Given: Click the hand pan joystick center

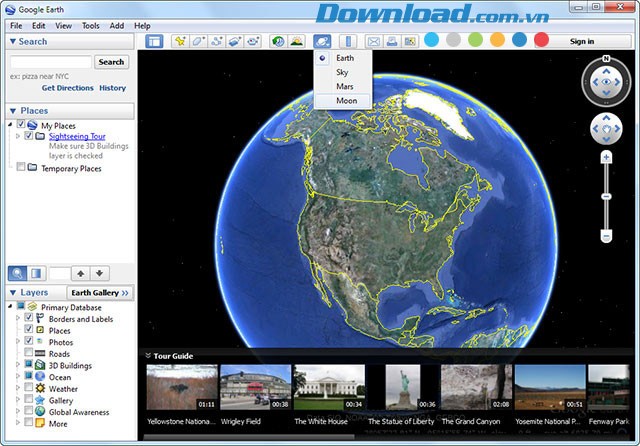Looking at the screenshot, I should (607, 129).
